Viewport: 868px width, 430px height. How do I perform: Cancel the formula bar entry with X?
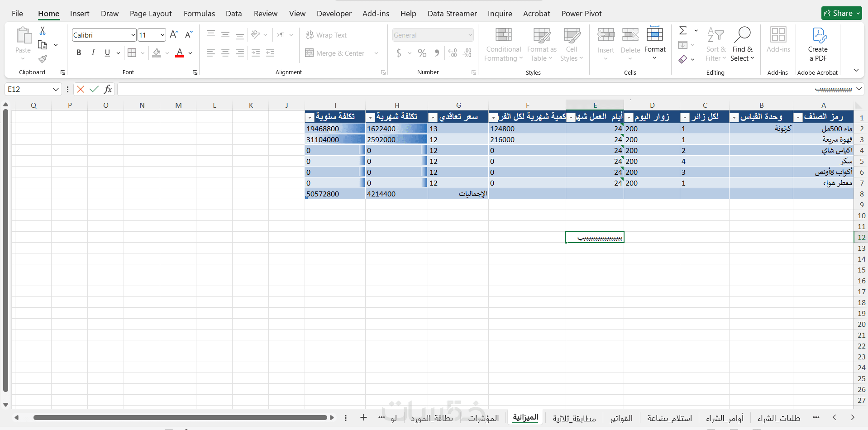tap(81, 89)
